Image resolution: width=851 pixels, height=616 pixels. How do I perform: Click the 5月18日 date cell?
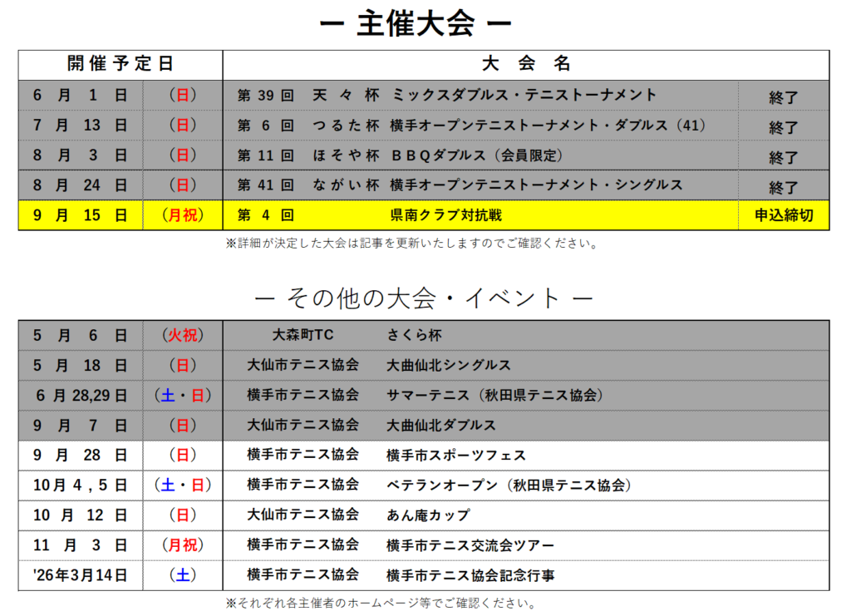point(81,365)
